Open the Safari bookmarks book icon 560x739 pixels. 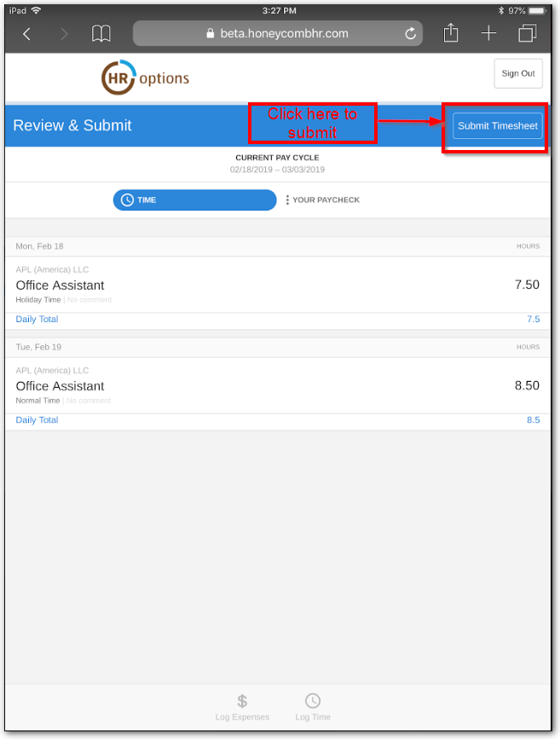(101, 34)
